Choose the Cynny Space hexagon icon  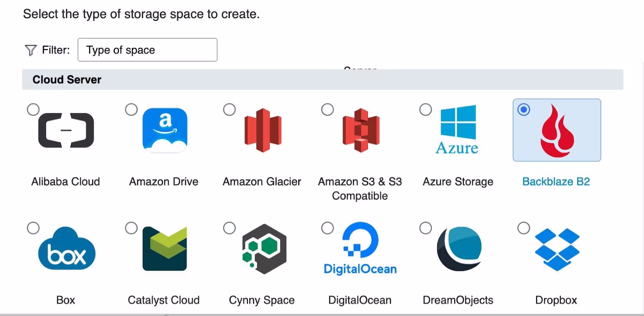[264, 249]
